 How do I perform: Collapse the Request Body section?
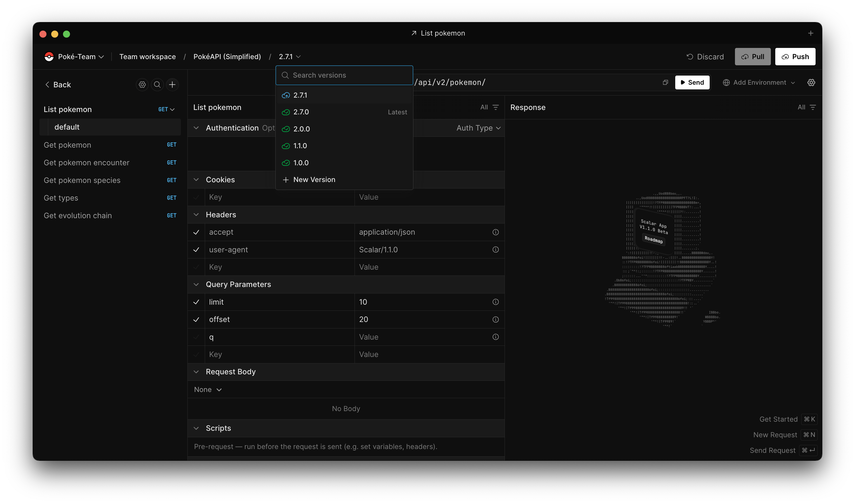[196, 372]
